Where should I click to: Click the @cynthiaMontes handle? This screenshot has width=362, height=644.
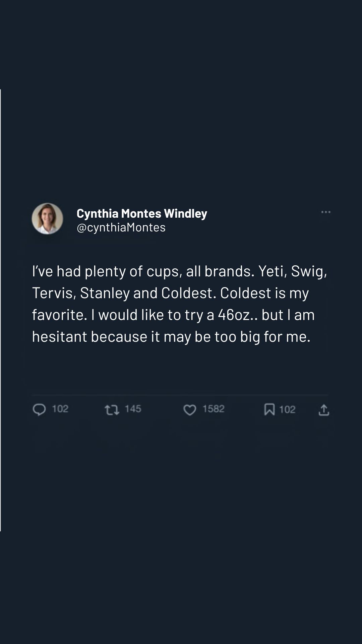coord(121,227)
